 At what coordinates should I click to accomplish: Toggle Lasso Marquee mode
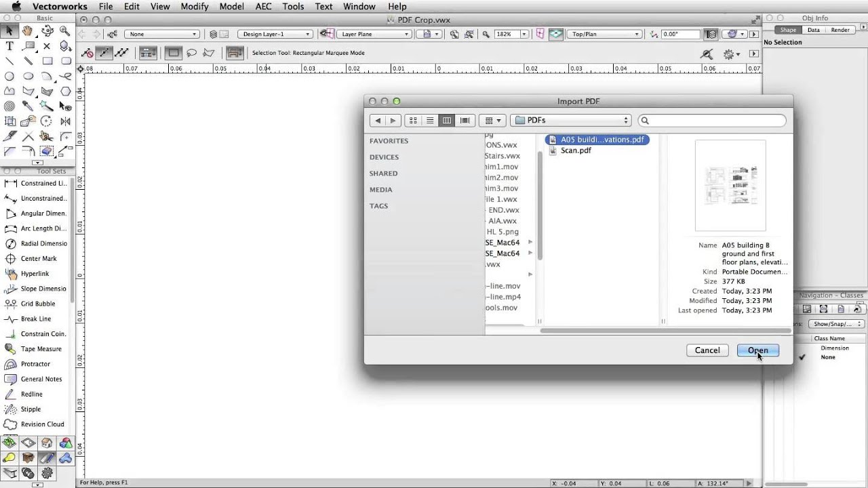pyautogui.click(x=191, y=53)
